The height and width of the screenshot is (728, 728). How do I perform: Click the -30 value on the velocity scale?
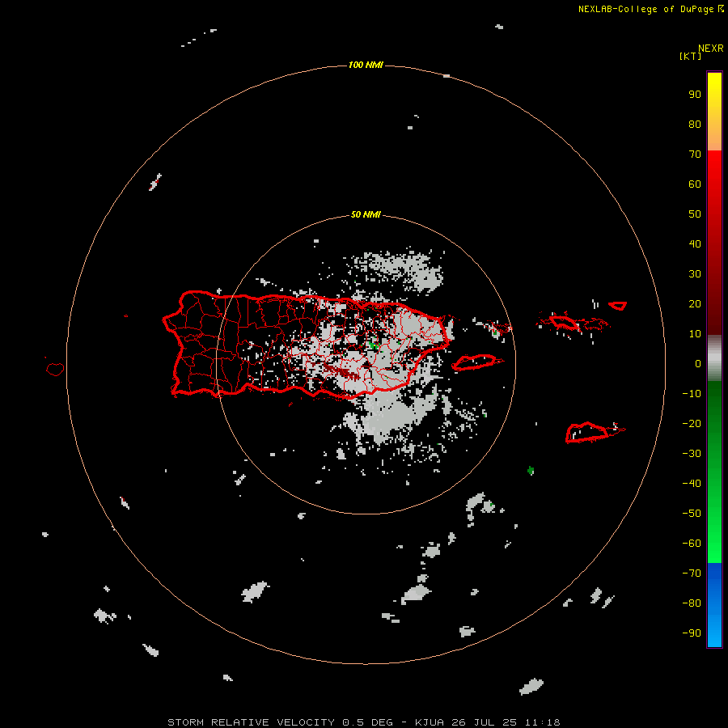pyautogui.click(x=692, y=454)
